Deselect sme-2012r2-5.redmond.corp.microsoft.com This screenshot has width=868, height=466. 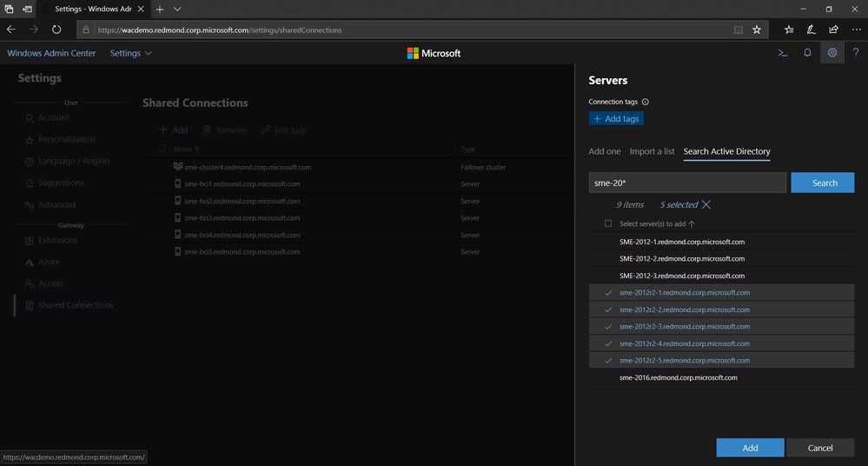point(721,360)
